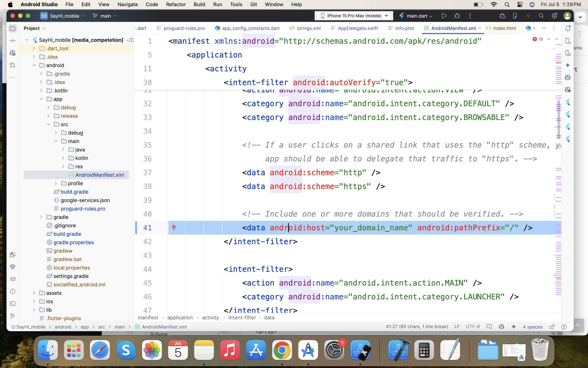Start debugging with the bug icon
This screenshot has width=588, height=368.
457,16
